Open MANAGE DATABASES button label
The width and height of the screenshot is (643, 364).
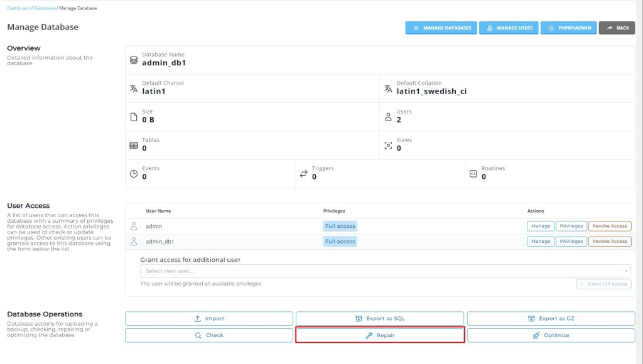pos(447,28)
